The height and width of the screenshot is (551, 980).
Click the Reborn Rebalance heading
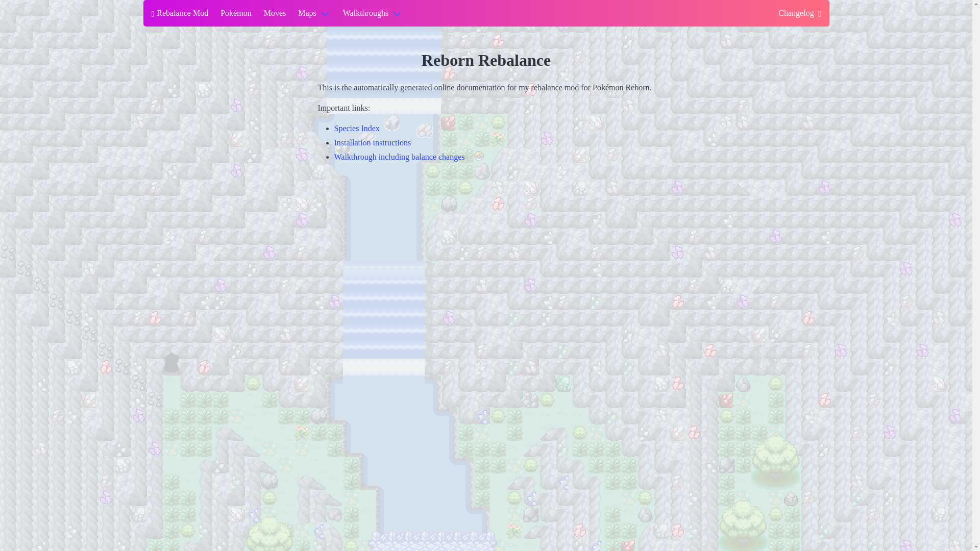point(486,60)
